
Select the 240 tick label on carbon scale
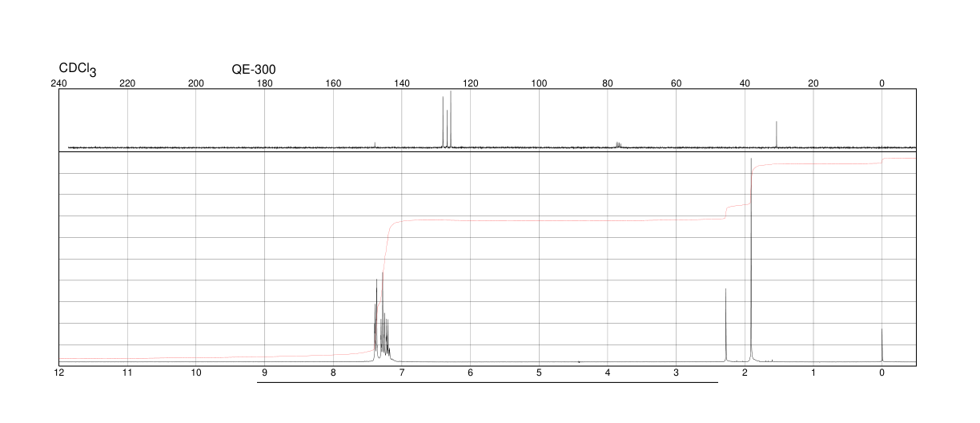(x=59, y=83)
